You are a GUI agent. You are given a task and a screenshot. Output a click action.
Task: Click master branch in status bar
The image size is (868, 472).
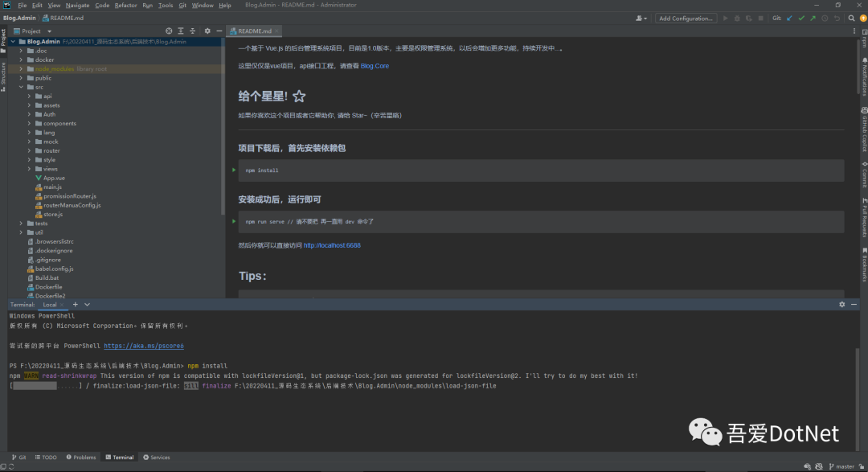(841, 466)
